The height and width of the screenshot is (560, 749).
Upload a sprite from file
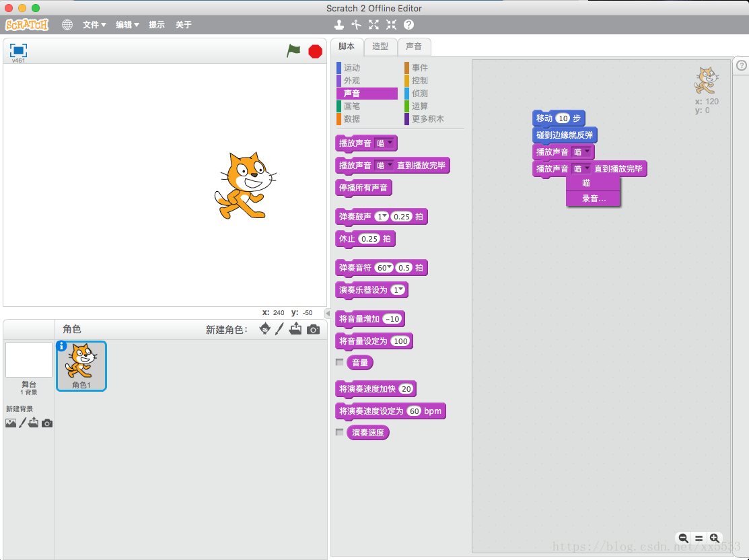[295, 328]
